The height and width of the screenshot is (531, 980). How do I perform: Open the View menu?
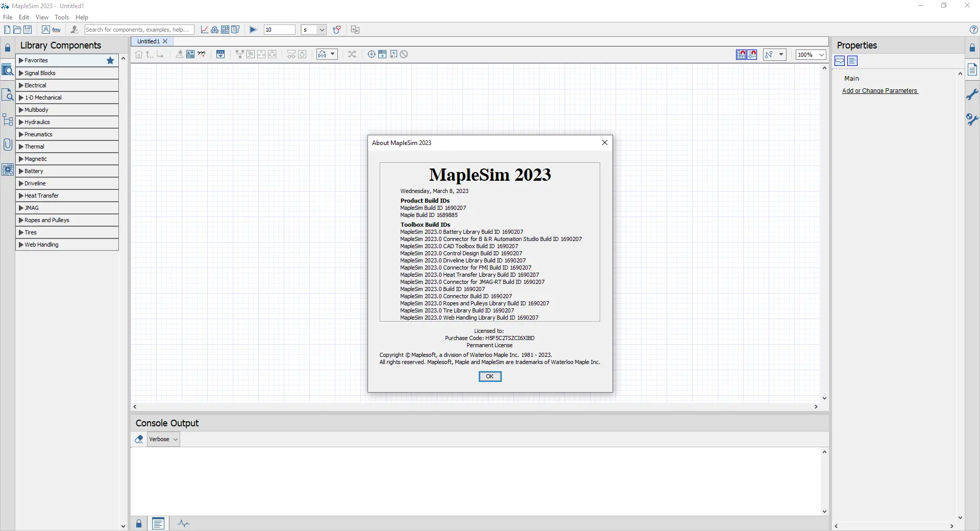42,17
